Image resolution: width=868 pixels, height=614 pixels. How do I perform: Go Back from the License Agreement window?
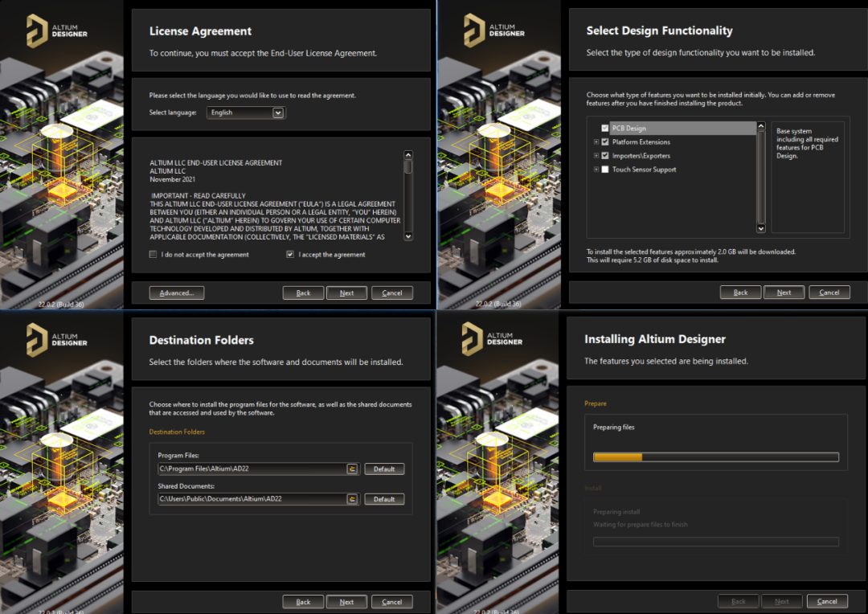303,293
